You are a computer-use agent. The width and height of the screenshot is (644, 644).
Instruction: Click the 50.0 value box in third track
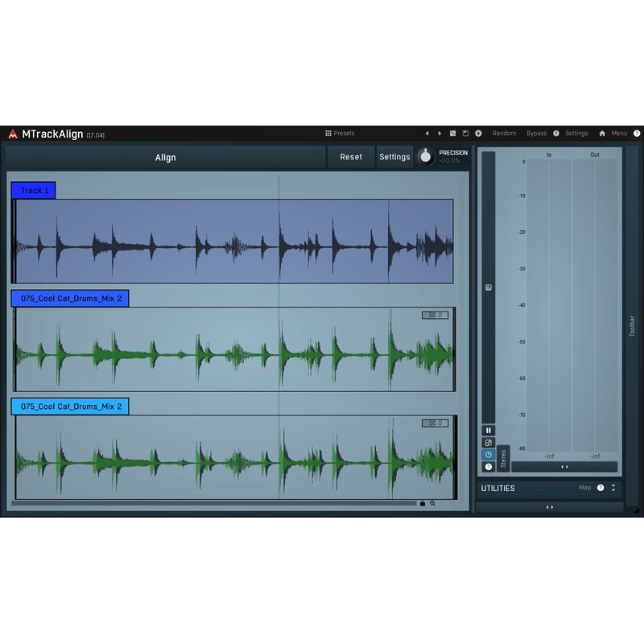pyautogui.click(x=435, y=423)
